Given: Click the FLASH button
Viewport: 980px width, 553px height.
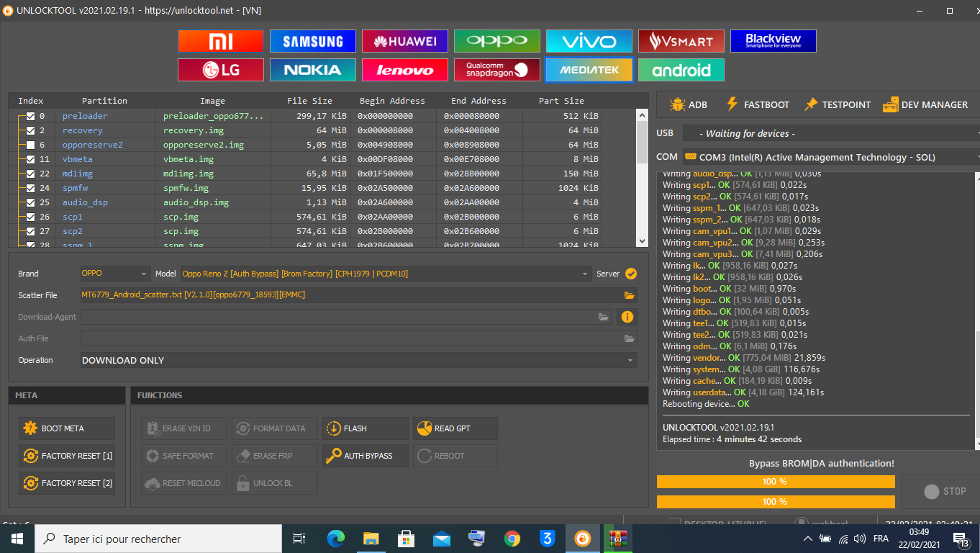Looking at the screenshot, I should point(365,428).
